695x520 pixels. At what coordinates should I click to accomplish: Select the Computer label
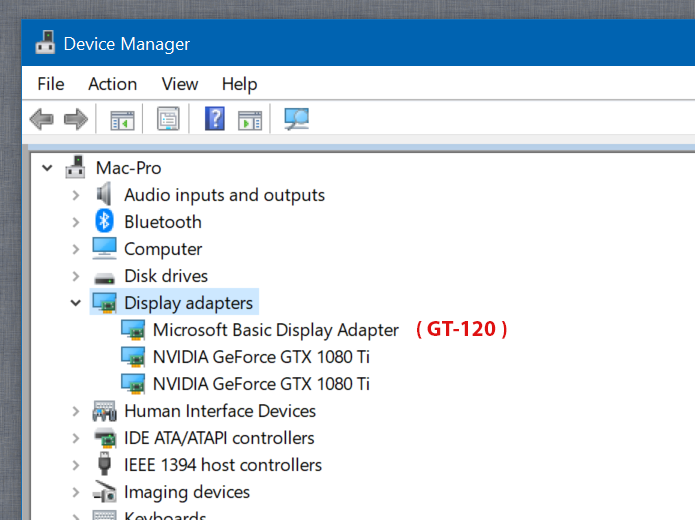click(x=163, y=249)
